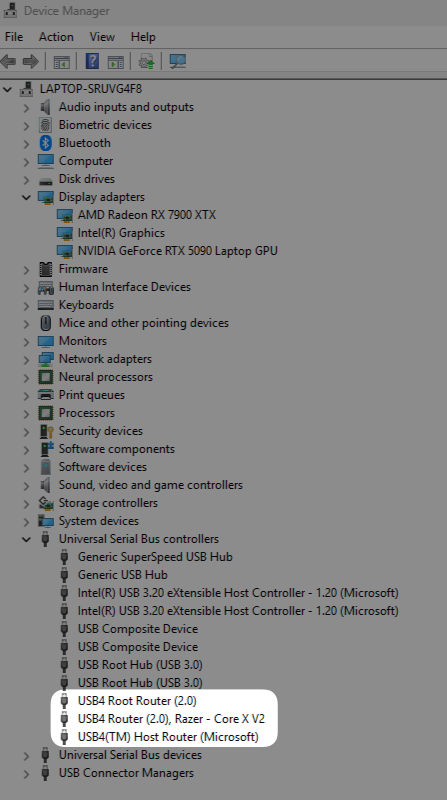This screenshot has width=447, height=800.
Task: Open the Help toolbar icon with question mark
Action: click(x=92, y=62)
